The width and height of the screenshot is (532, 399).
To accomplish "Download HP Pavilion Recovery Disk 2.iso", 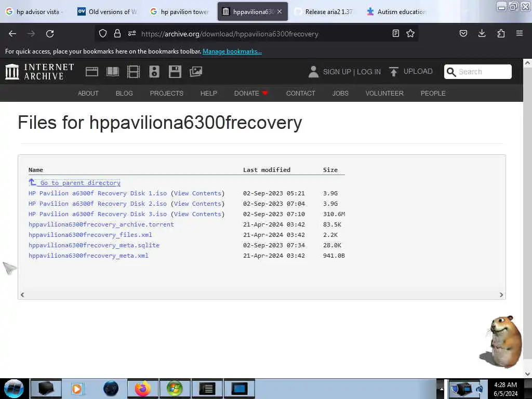I will [x=98, y=204].
